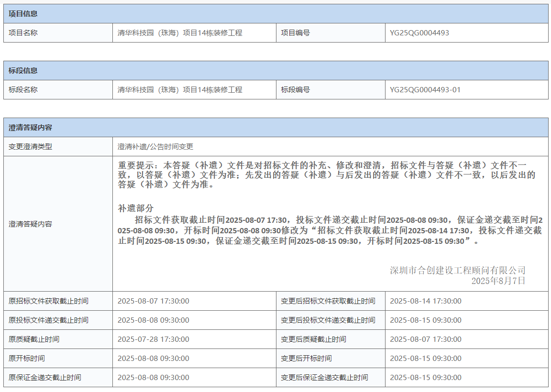
Task: Click the 变更后开标时间 label
Action: (x=306, y=358)
